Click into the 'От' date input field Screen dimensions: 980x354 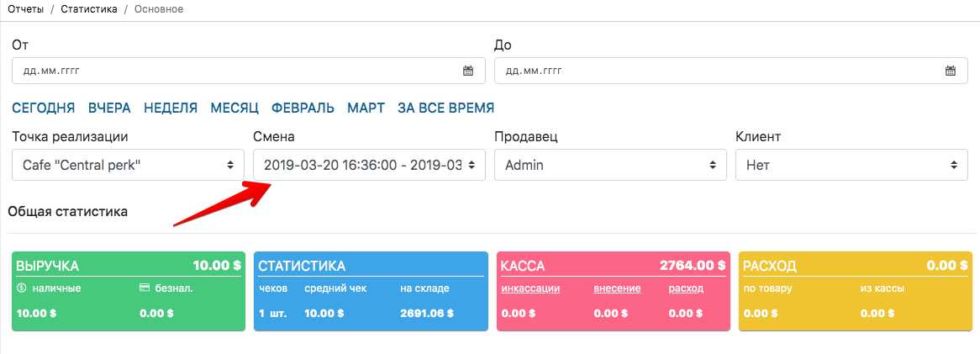pyautogui.click(x=235, y=71)
